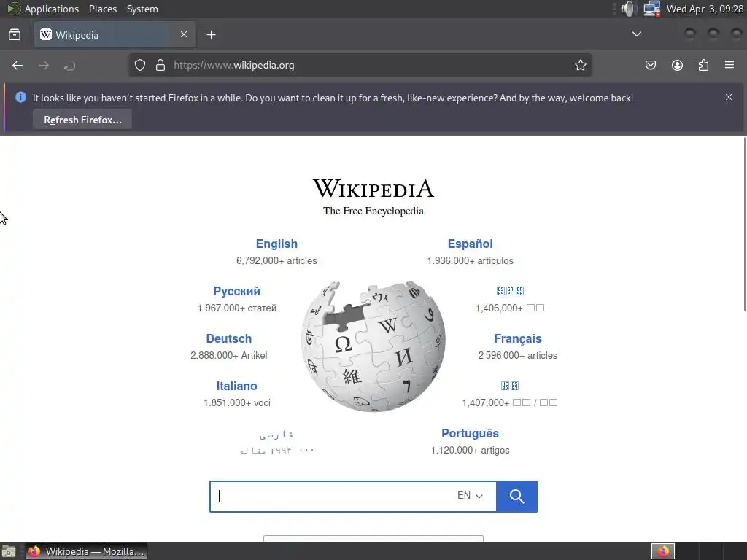747x560 pixels.
Task: Open the Firefox account icon
Action: [x=677, y=65]
